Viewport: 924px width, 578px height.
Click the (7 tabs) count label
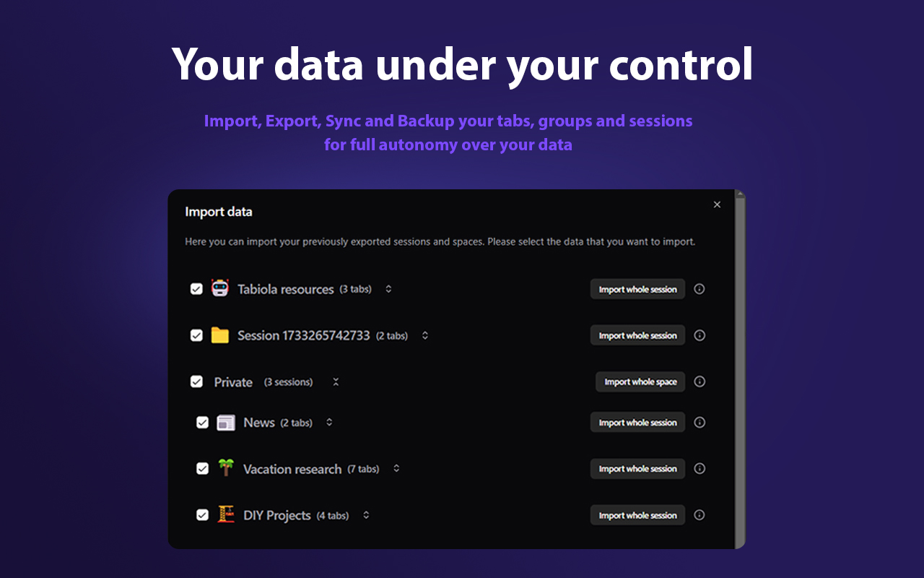click(363, 469)
